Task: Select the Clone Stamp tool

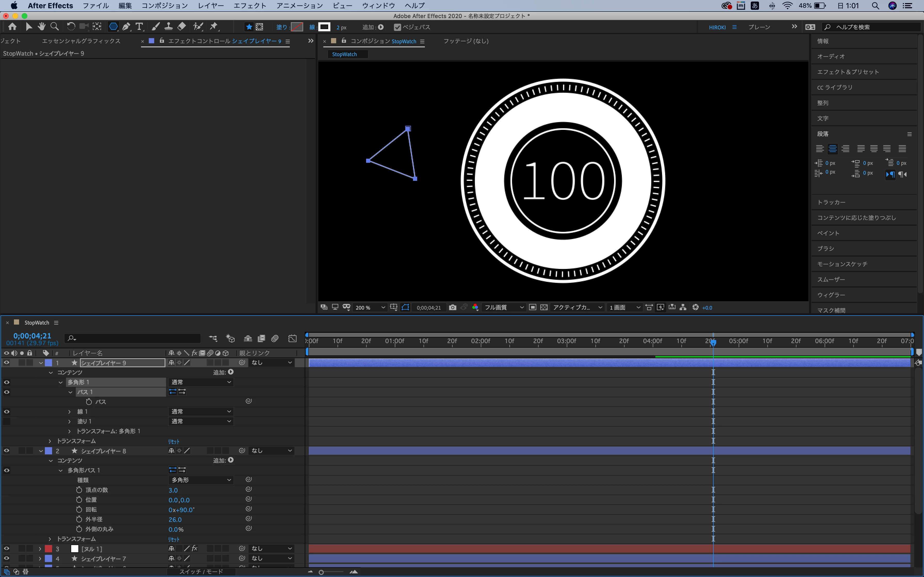Action: pos(168,27)
